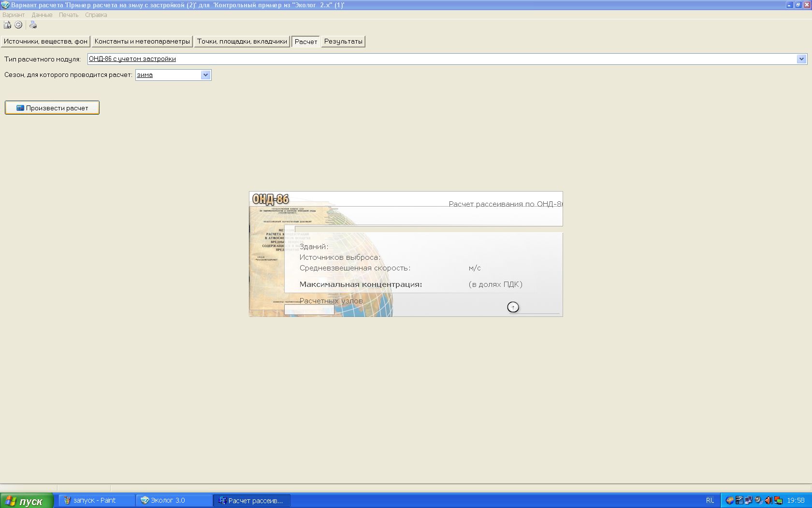The image size is (812, 508).
Task: Open the Эколог 3.0 taskbar window
Action: pyautogui.click(x=174, y=500)
